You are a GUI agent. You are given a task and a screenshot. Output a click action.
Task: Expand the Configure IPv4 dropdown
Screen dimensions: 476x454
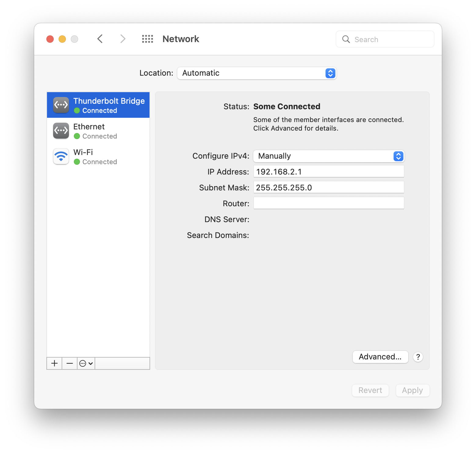[329, 156]
